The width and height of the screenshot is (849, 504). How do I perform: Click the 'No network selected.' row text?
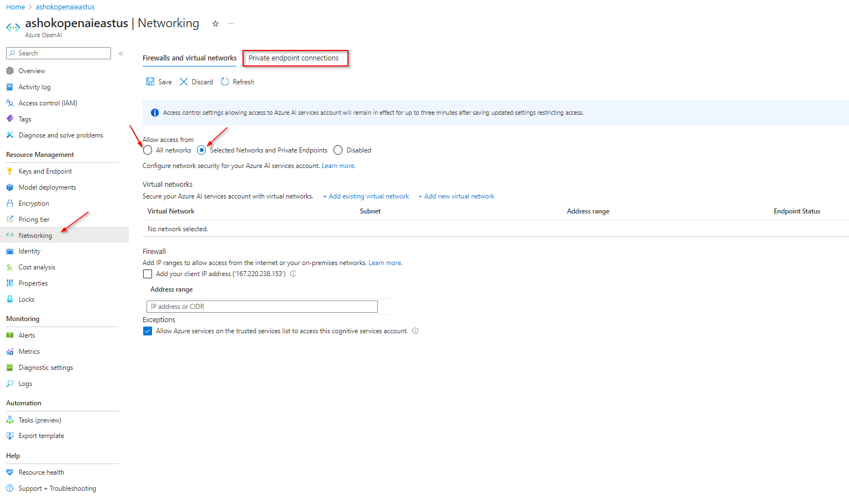click(178, 229)
